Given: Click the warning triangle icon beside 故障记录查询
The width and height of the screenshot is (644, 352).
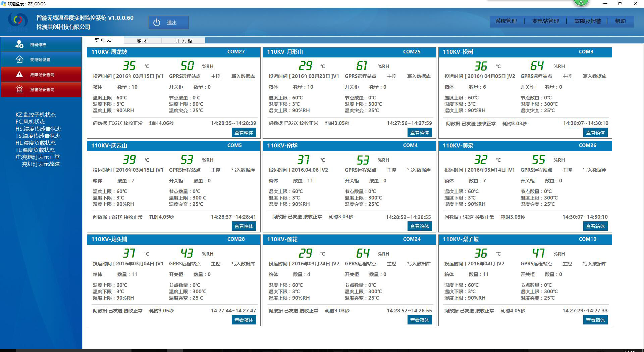Looking at the screenshot, I should (19, 75).
